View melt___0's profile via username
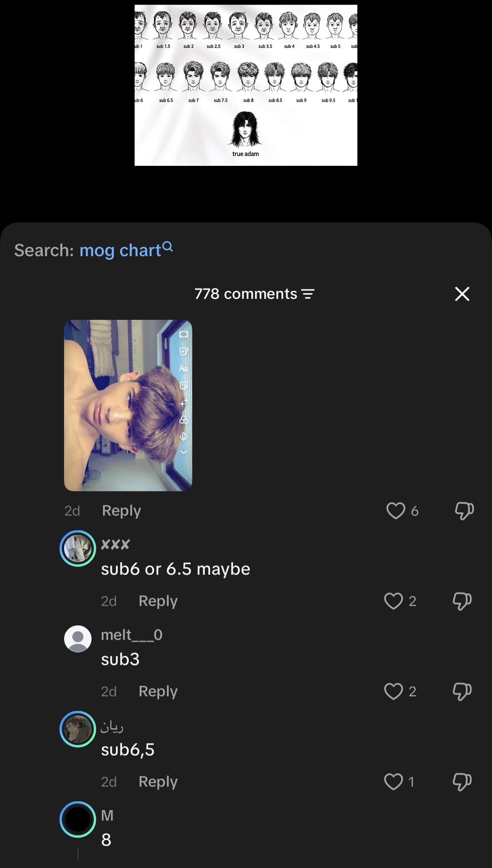This screenshot has height=868, width=492. [x=132, y=635]
